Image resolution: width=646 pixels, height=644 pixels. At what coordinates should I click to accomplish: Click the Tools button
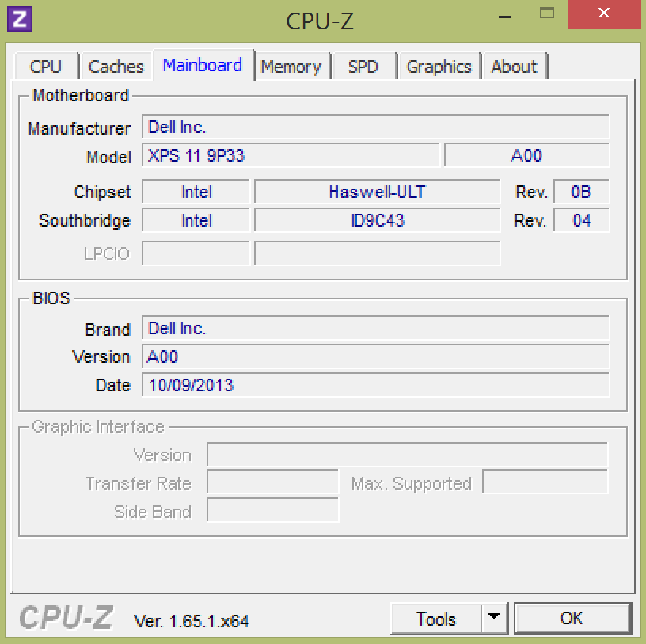pyautogui.click(x=436, y=619)
